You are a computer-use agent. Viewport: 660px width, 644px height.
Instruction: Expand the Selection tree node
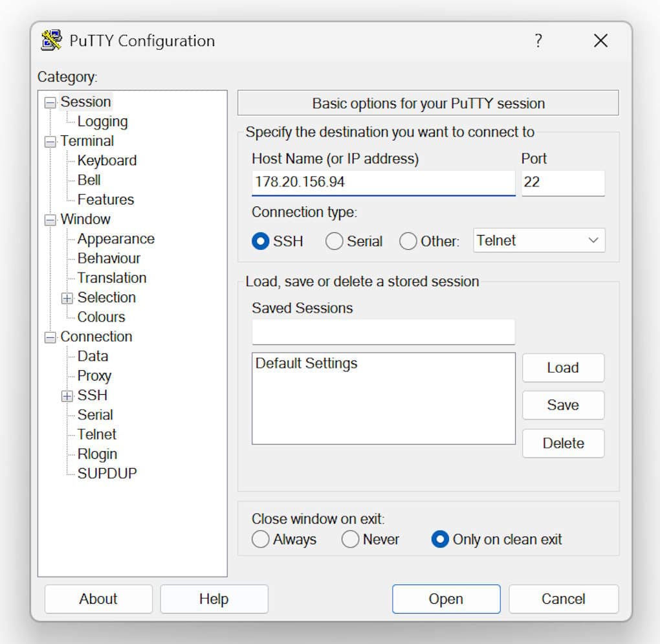coord(67,298)
